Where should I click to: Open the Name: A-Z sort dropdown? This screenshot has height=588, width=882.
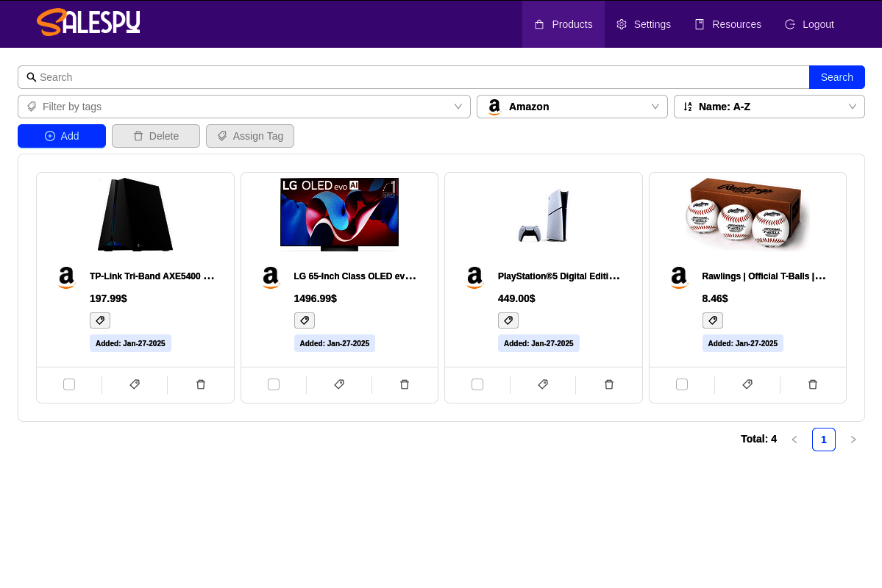pos(769,107)
